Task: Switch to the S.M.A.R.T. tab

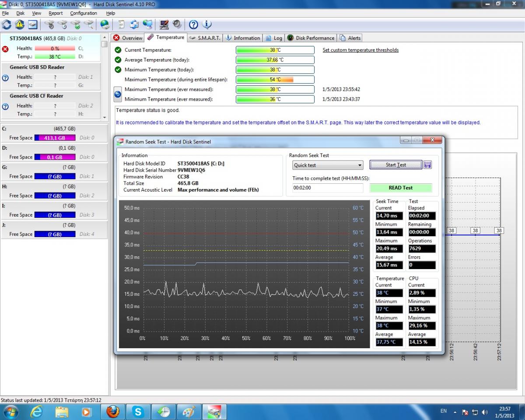Action: pyautogui.click(x=205, y=38)
